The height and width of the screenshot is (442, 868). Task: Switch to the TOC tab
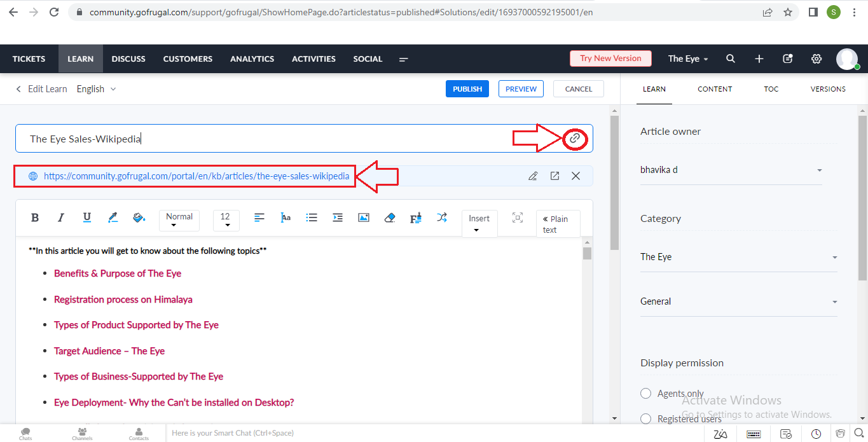coord(771,89)
